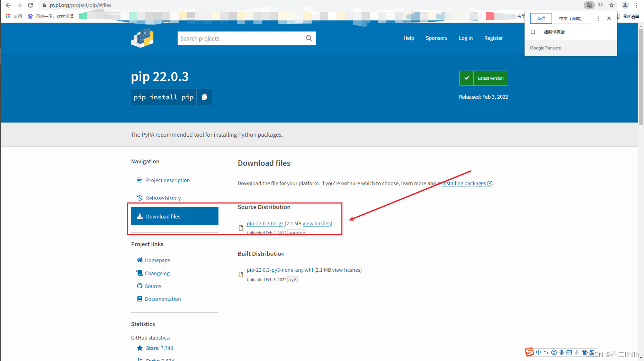Click the py3 tag label
This screenshot has width=644, height=361.
click(293, 280)
